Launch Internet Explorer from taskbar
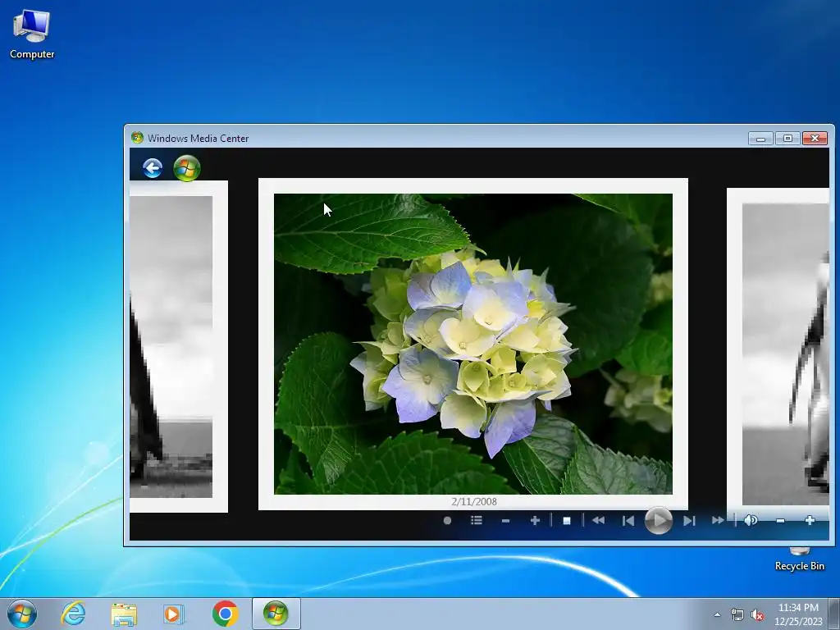 coord(73,614)
